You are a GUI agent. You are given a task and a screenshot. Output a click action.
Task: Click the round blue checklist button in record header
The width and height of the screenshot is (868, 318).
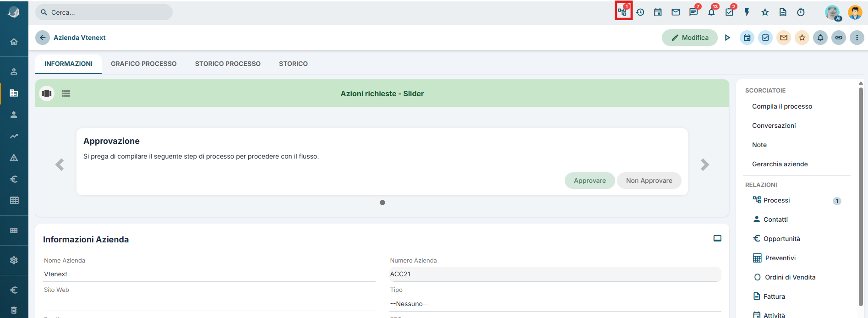click(765, 38)
